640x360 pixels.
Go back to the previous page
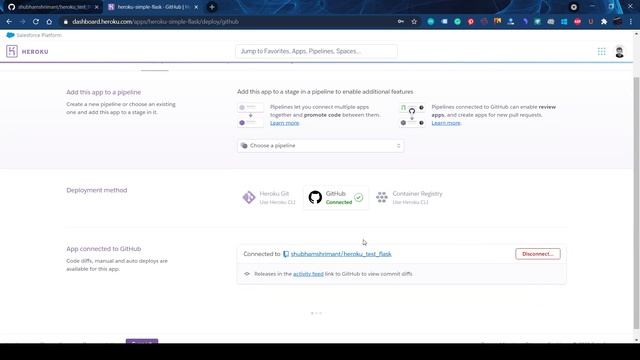9,22
